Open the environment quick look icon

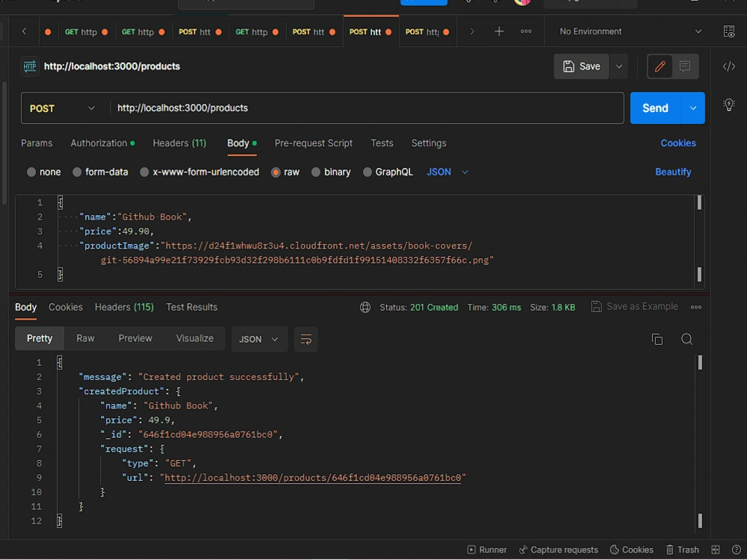pos(729,31)
